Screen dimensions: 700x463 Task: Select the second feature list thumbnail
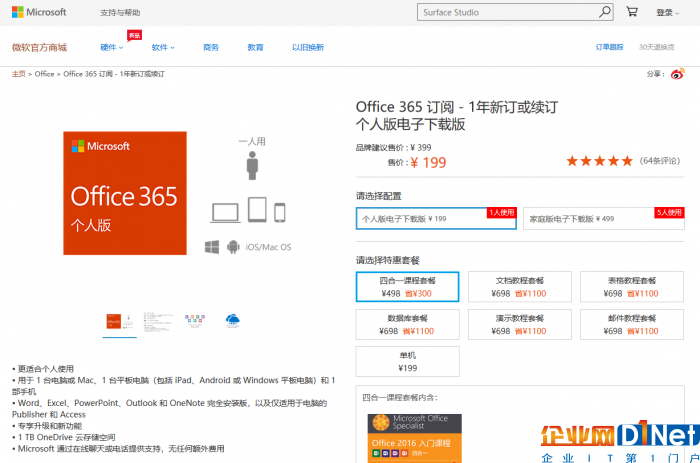(x=158, y=321)
